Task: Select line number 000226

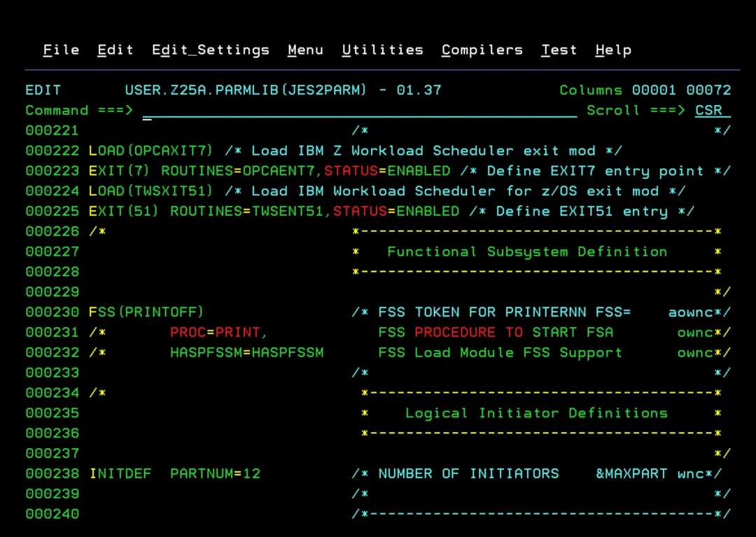Action: click(x=52, y=232)
